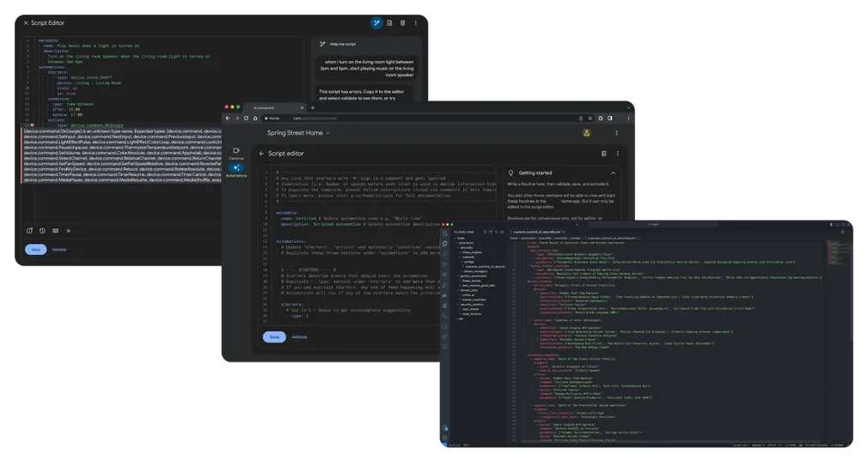Collapse all folders in VS Code Explorer
Image resolution: width=868 pixels, height=462 pixels.
(x=502, y=232)
